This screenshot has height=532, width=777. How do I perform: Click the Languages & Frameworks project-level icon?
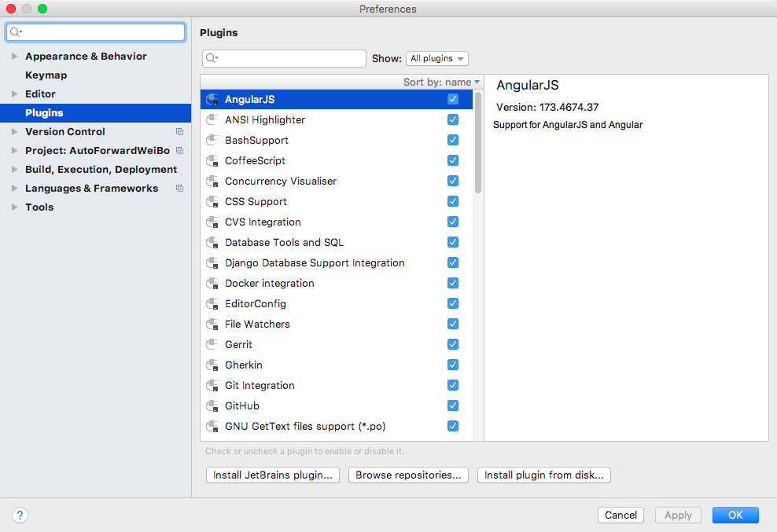point(179,189)
